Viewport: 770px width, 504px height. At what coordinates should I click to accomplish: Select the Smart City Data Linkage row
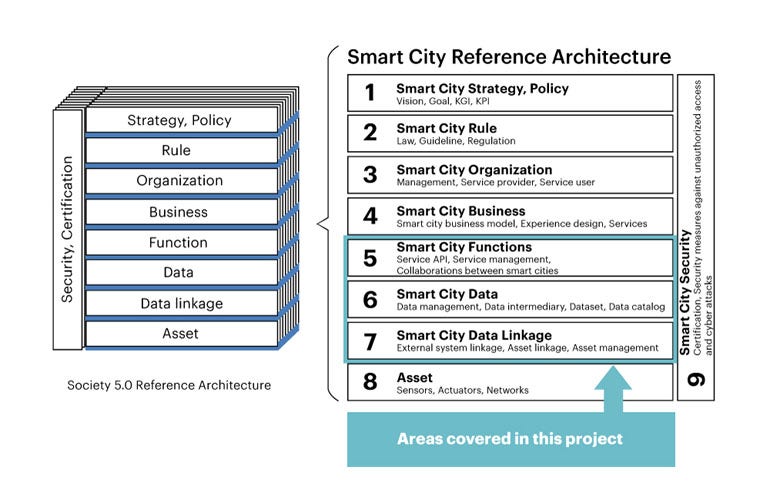coord(510,341)
